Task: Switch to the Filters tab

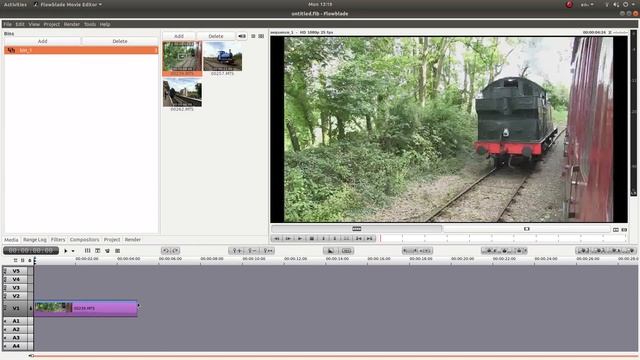Action: [58, 240]
